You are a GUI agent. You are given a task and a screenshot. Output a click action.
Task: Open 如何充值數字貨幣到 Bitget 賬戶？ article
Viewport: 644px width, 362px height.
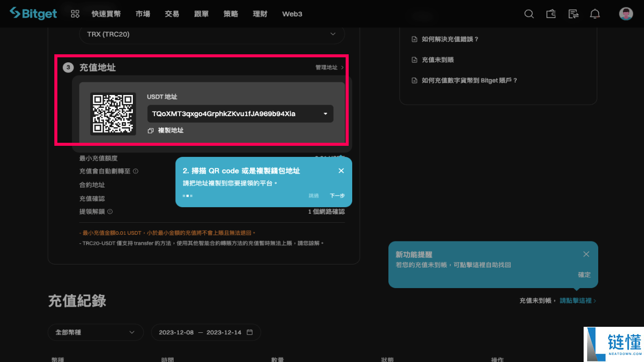point(469,80)
